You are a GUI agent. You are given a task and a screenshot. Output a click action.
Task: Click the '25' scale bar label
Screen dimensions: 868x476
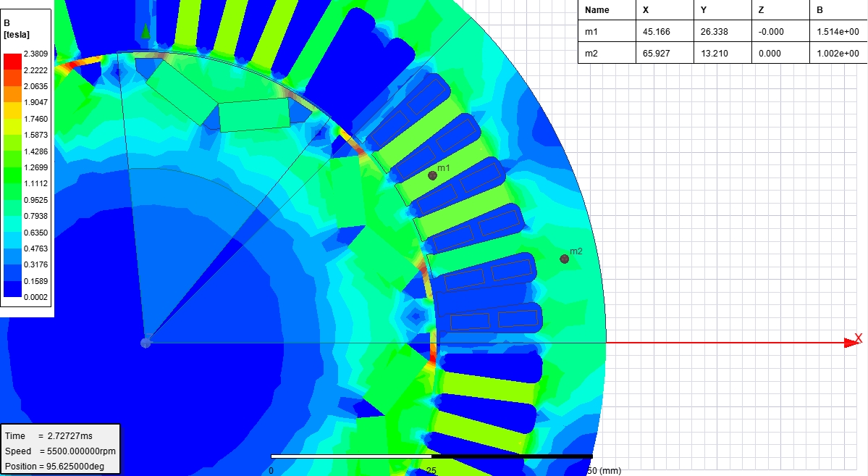point(431,470)
